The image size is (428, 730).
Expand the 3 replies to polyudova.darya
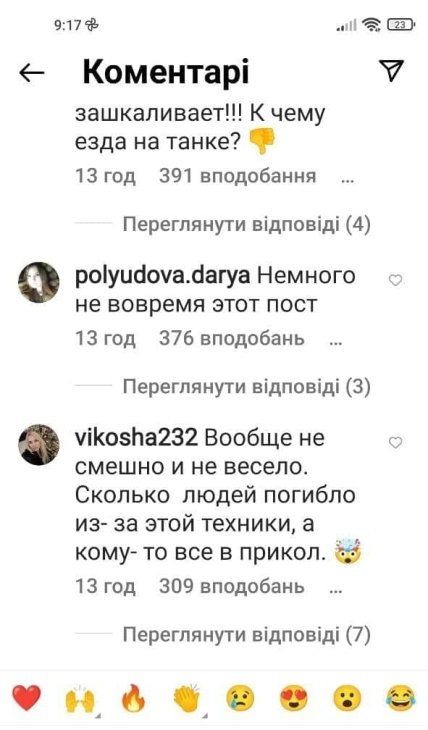point(246,386)
